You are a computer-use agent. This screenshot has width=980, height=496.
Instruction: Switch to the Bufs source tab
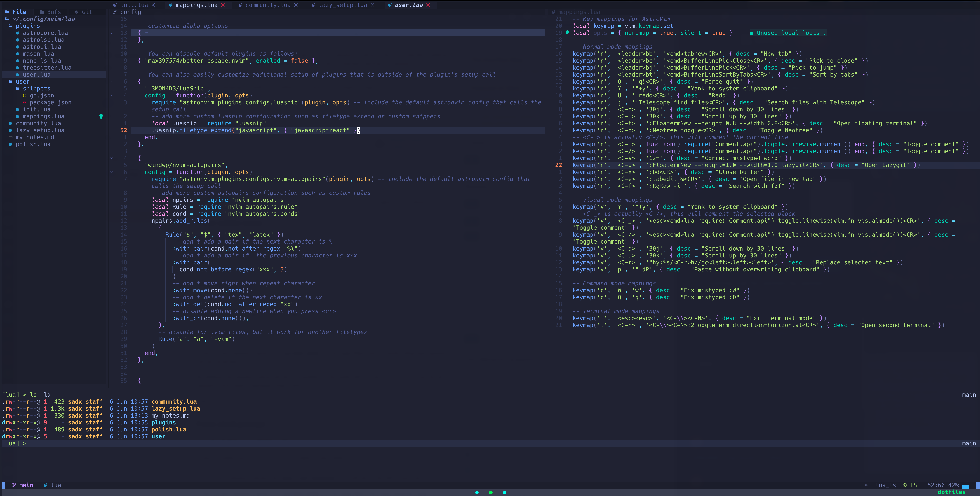(50, 12)
